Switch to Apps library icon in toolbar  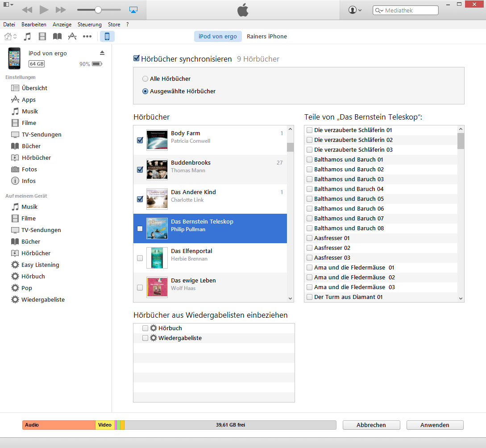pos(72,37)
